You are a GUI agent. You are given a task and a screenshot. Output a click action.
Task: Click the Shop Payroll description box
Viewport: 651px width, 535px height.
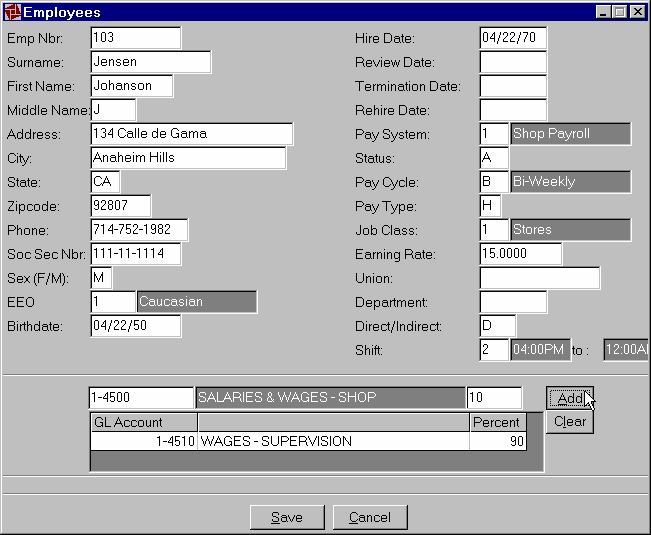click(x=570, y=134)
